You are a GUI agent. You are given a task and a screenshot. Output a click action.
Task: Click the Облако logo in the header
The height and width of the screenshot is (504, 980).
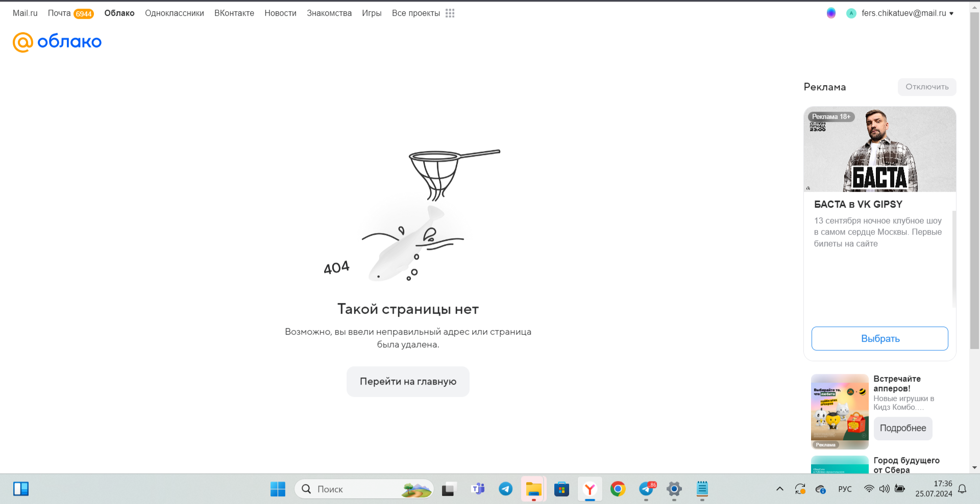click(x=57, y=42)
